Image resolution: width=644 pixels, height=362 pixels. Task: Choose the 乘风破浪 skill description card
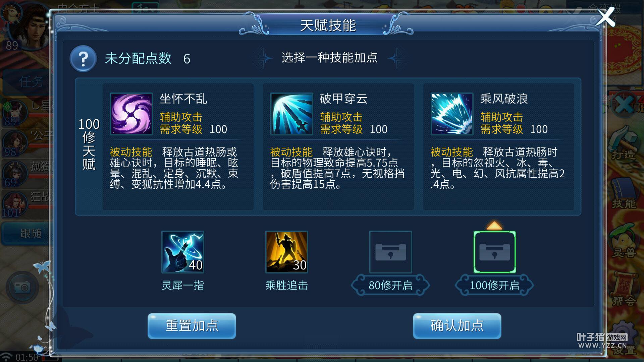[499, 147]
